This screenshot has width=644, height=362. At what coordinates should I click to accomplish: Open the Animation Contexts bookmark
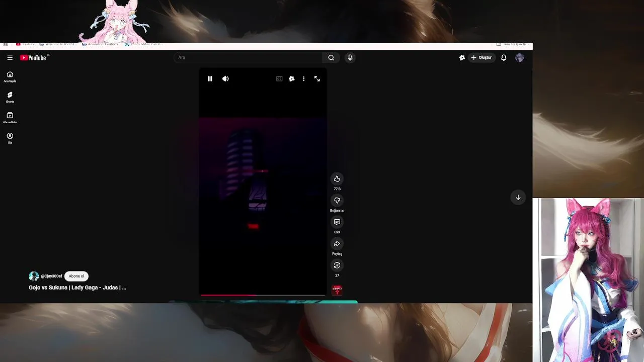click(101, 44)
